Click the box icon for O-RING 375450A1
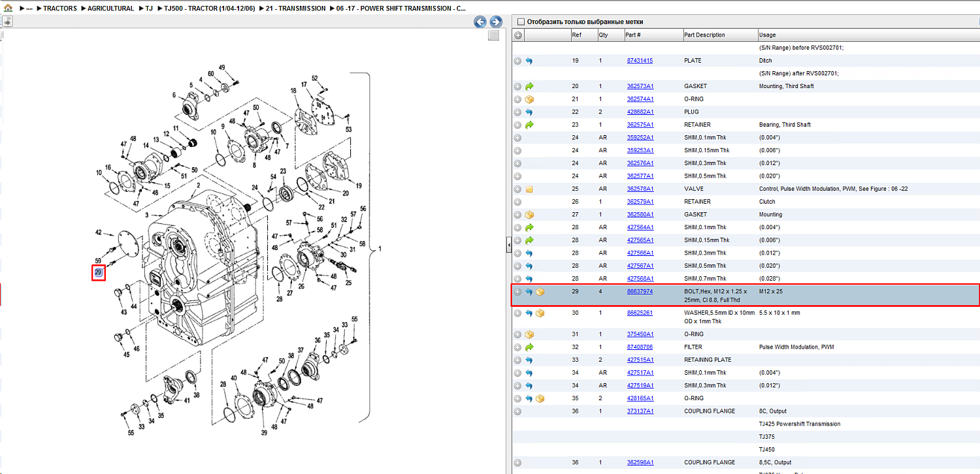980x474 pixels. 529,334
